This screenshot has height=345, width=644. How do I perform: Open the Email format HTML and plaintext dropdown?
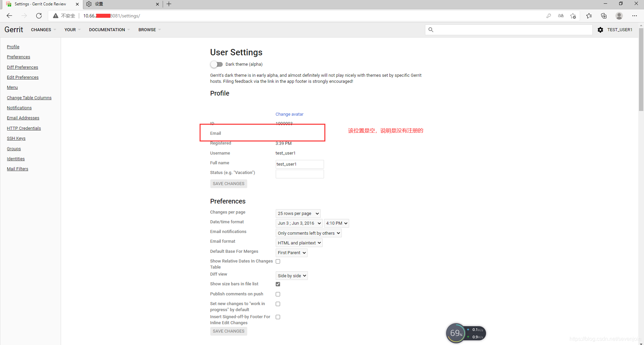299,243
